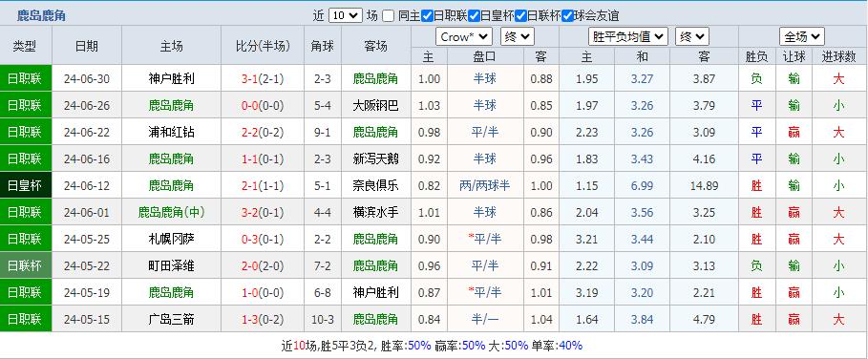Viewport: 868px width, 359px height.
Task: Click score 3-1(2-1) on 24-06-30
Action: (263, 78)
